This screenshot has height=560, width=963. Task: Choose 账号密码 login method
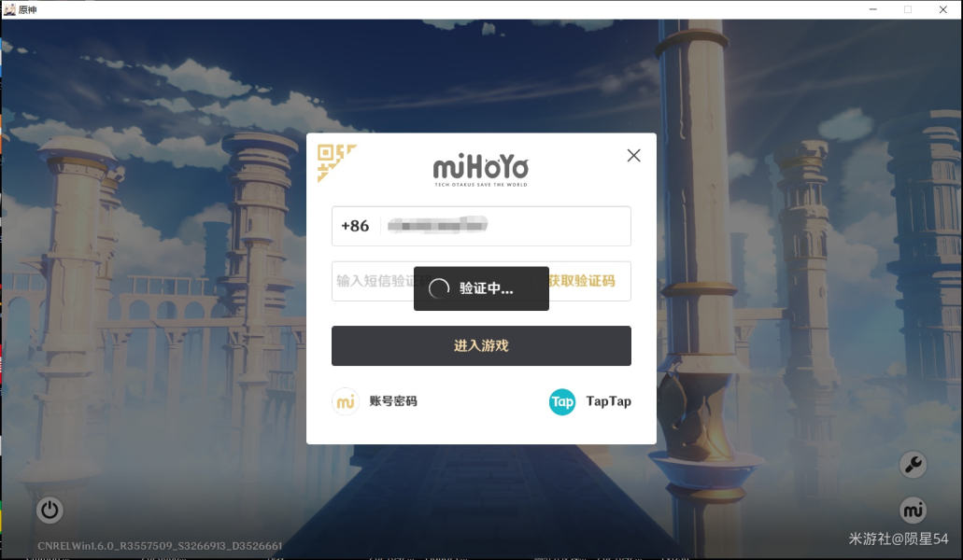(393, 401)
